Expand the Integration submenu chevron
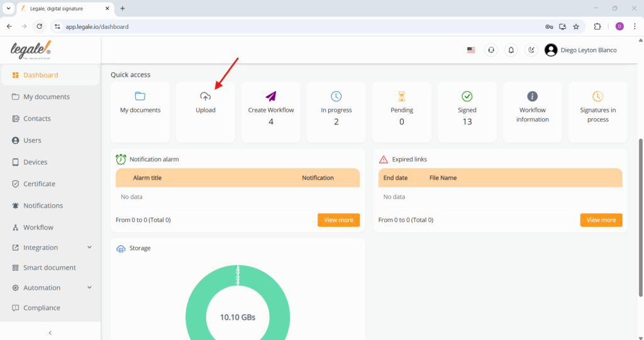Image resolution: width=644 pixels, height=340 pixels. tap(89, 247)
